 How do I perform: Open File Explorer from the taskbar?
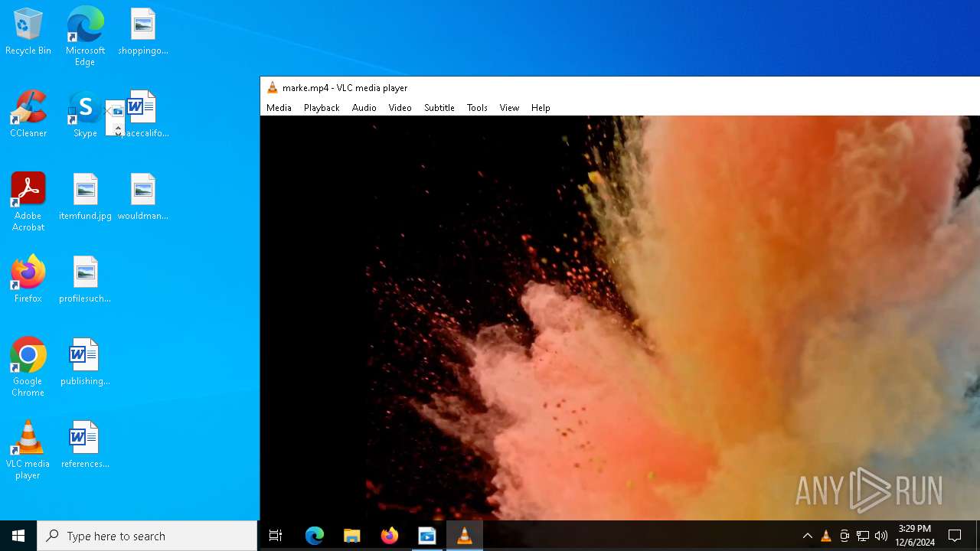(x=352, y=536)
